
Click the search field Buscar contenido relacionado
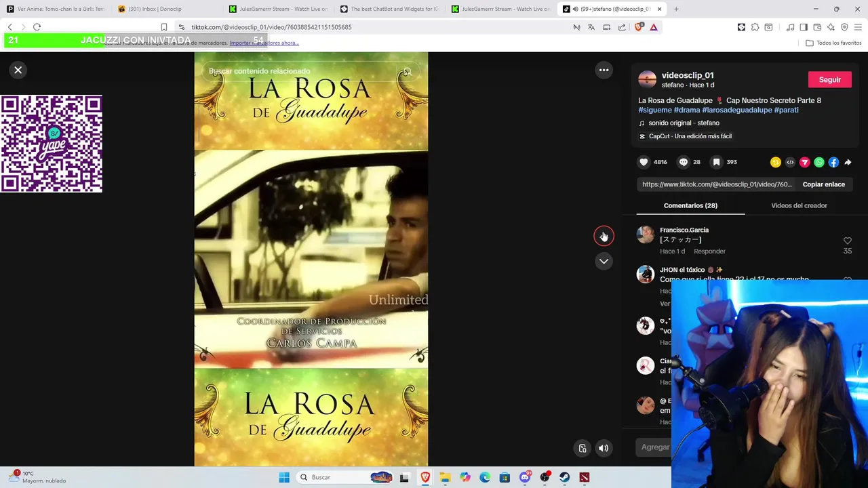coord(302,71)
